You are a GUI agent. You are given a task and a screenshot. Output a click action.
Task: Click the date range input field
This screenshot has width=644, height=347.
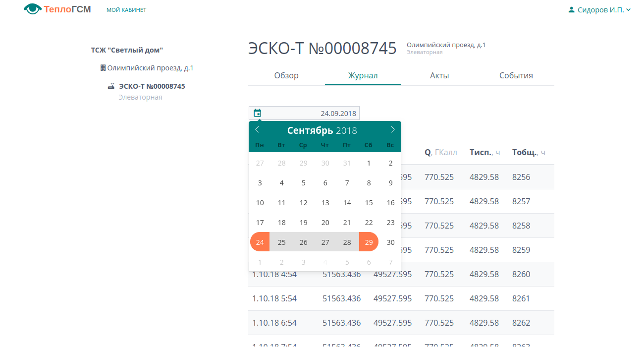tap(304, 113)
